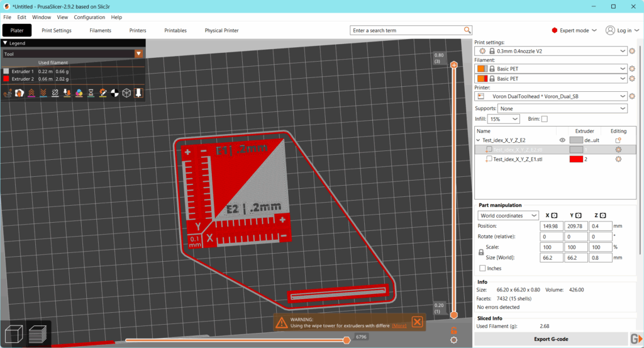Open the Supports dropdown
644x348 pixels.
tap(562, 108)
